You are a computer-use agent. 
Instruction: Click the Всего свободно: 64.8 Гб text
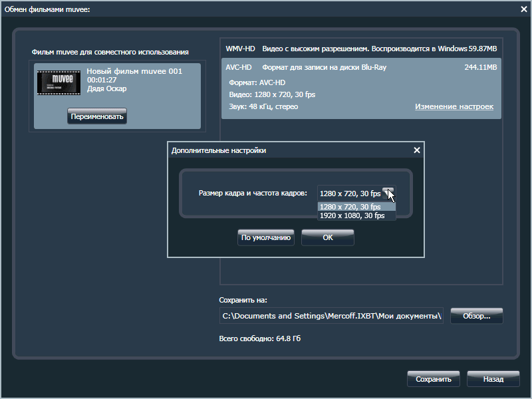(260, 338)
